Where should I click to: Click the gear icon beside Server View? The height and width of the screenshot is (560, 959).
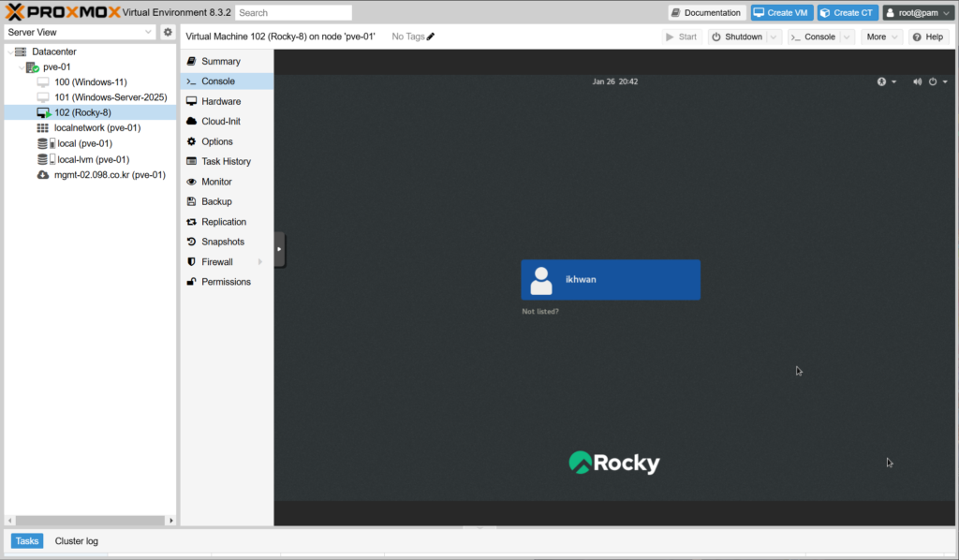(x=168, y=32)
